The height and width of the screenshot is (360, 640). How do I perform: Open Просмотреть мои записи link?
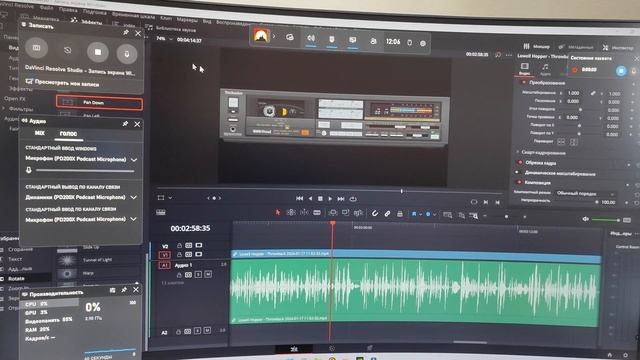point(62,83)
